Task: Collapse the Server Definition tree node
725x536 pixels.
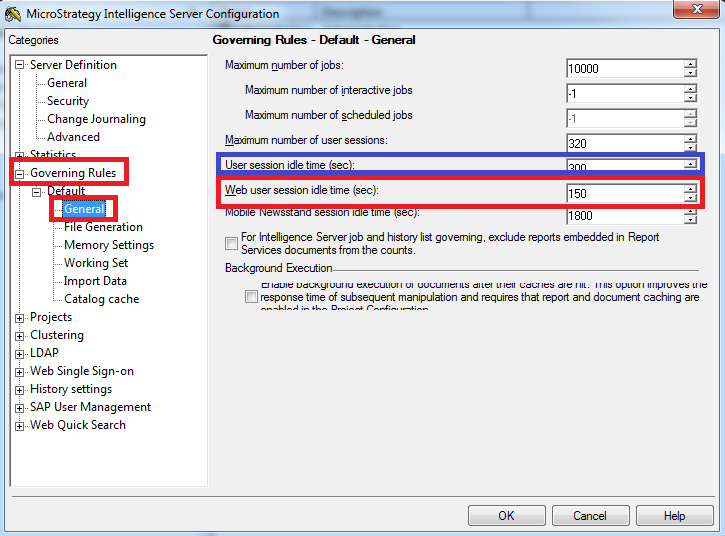Action: click(x=20, y=65)
